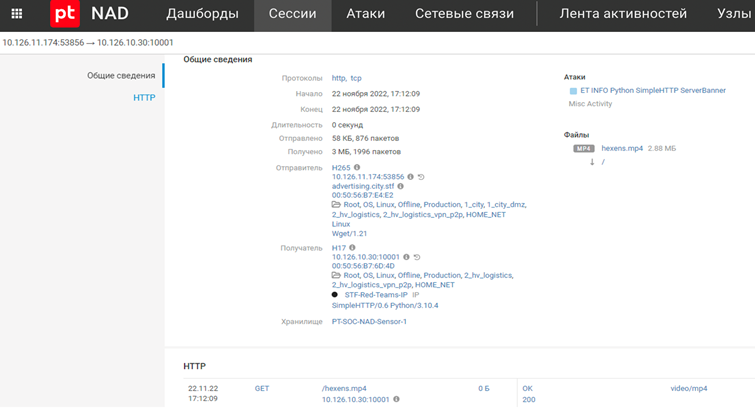
Task: Open the Дашборды tab
Action: [202, 13]
